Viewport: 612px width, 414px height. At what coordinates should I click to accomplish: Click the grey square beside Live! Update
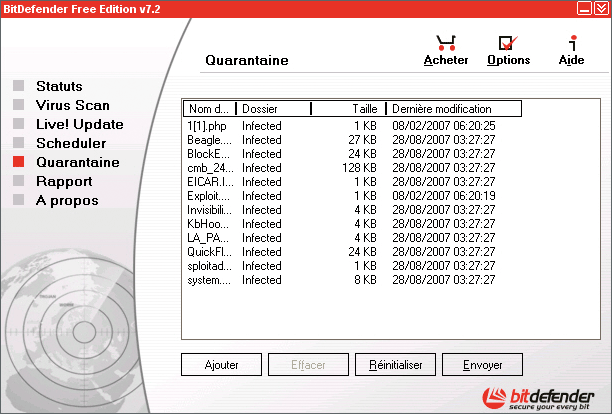pyautogui.click(x=18, y=124)
